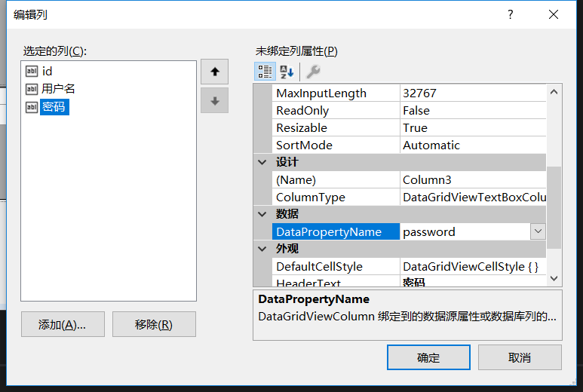Collapse the 设计 category

click(262, 162)
